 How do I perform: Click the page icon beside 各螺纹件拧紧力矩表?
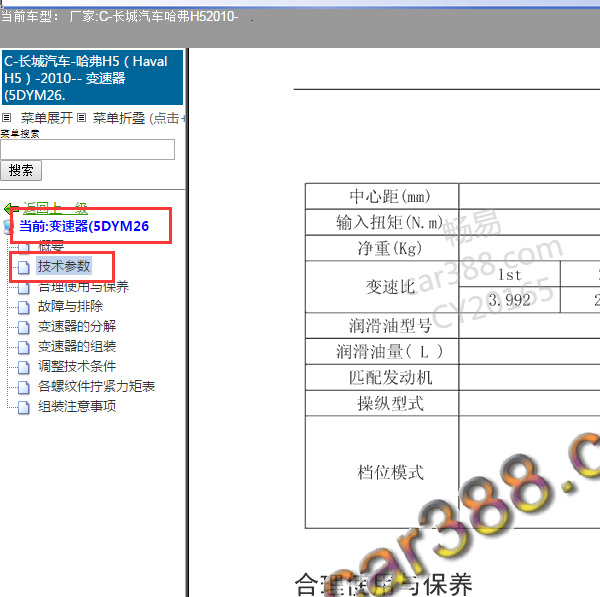pyautogui.click(x=24, y=387)
